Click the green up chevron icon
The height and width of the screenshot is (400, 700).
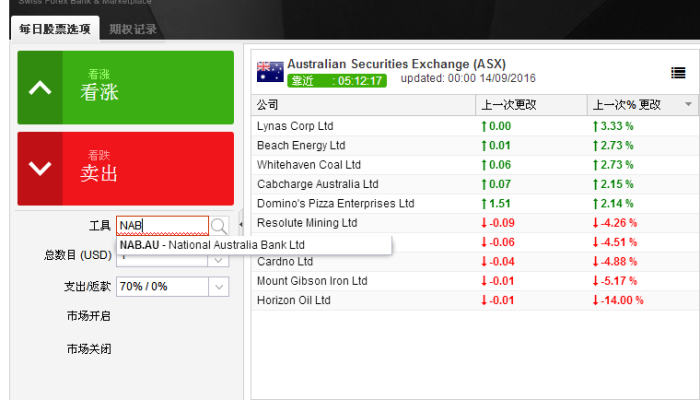[40, 88]
